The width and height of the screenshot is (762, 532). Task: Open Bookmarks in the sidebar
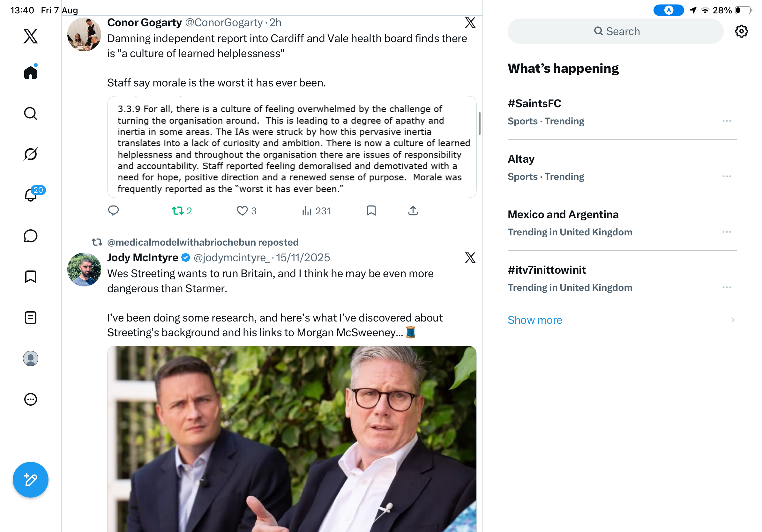tap(31, 276)
